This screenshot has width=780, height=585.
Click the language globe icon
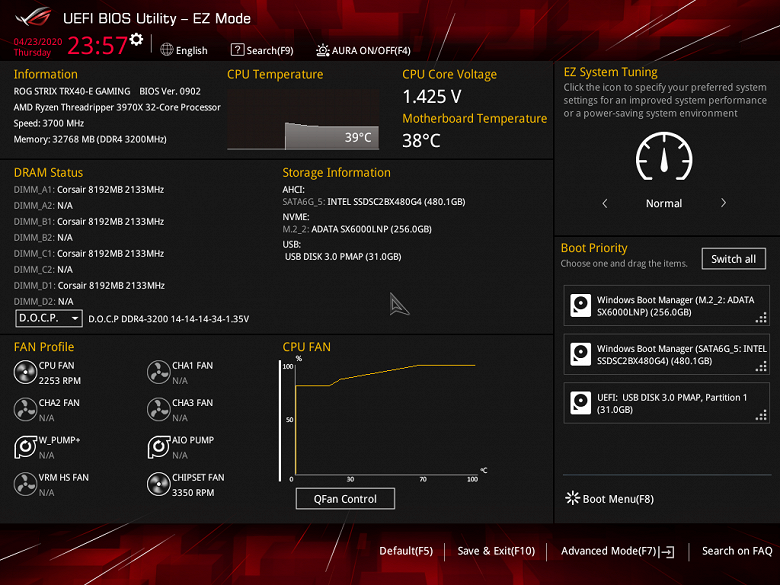pyautogui.click(x=167, y=50)
